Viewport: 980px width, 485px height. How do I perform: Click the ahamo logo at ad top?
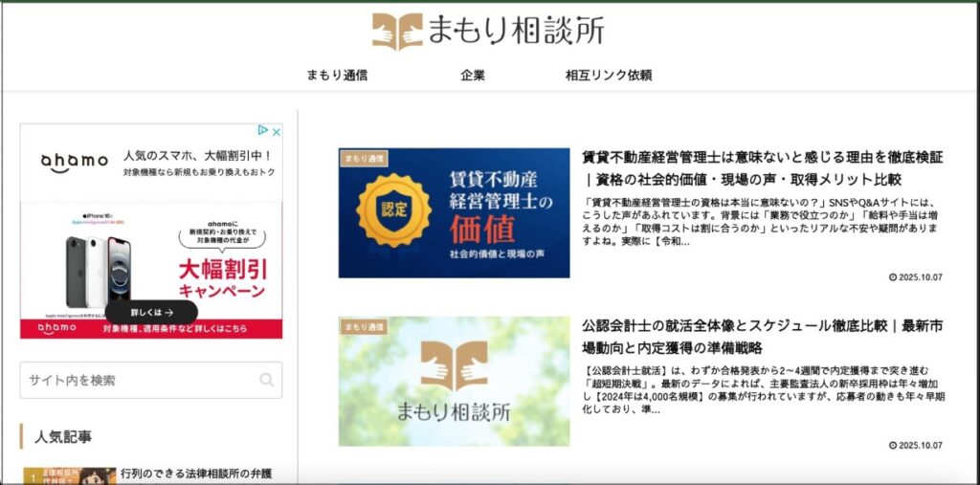tap(74, 162)
